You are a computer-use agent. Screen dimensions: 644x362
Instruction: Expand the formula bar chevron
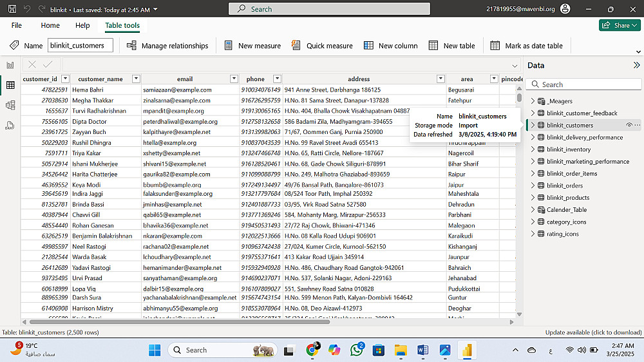(515, 66)
